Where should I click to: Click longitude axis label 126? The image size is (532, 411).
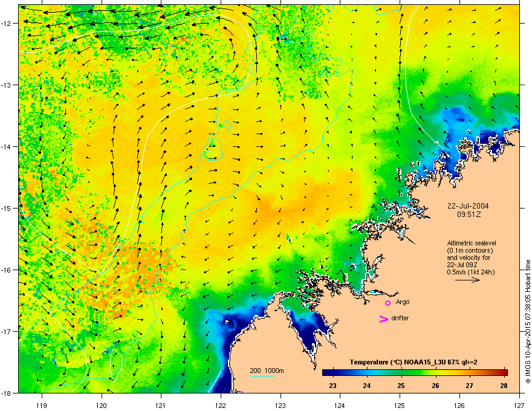[459, 405]
